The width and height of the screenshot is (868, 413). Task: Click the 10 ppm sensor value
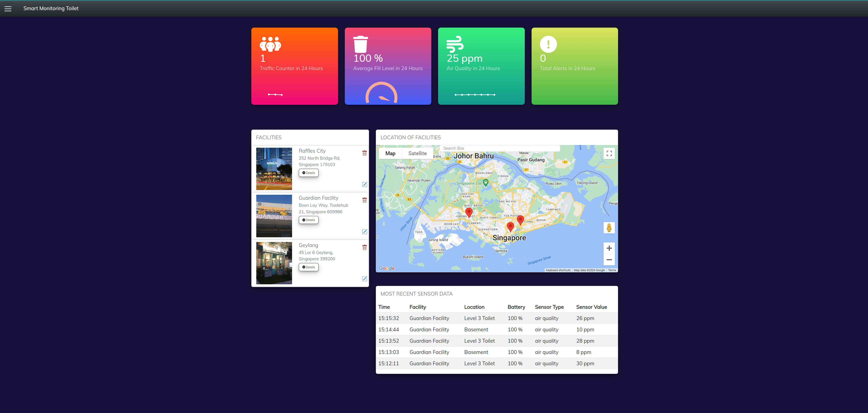pyautogui.click(x=585, y=330)
